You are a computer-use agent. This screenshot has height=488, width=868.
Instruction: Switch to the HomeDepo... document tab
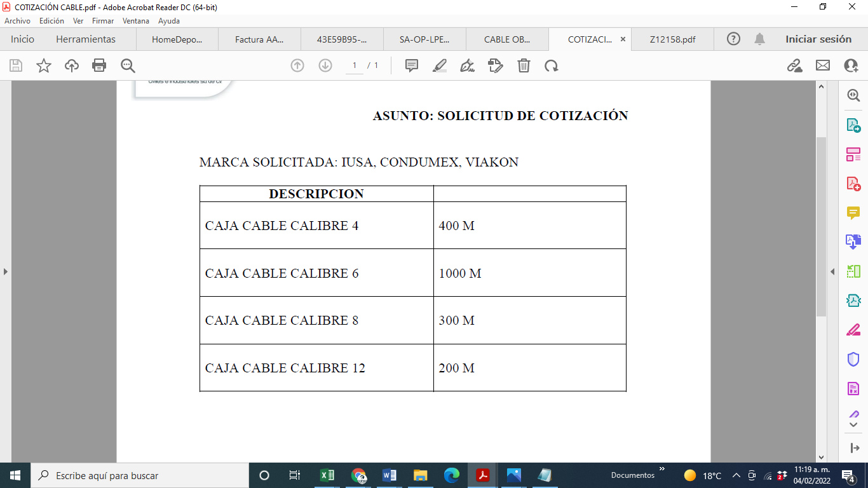click(177, 39)
